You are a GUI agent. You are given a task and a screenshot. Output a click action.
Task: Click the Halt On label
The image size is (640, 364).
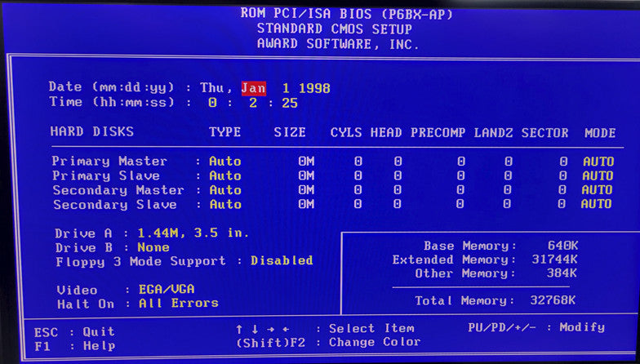point(86,304)
